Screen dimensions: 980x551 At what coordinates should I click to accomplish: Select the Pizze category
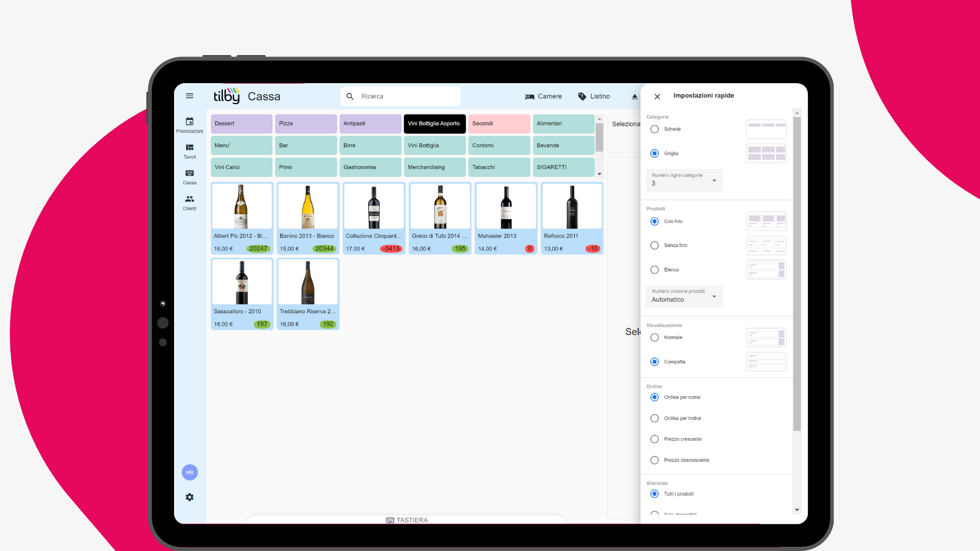click(x=306, y=124)
